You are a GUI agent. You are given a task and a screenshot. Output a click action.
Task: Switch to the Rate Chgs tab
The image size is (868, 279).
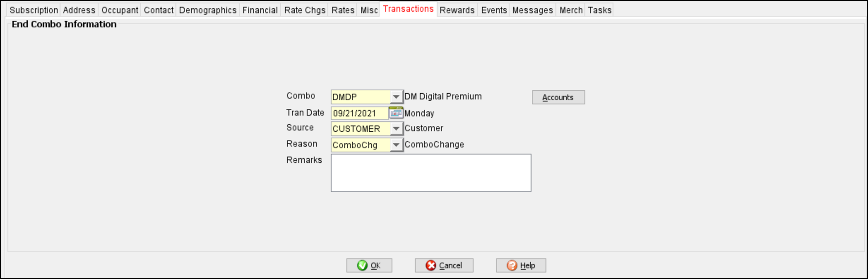305,10
